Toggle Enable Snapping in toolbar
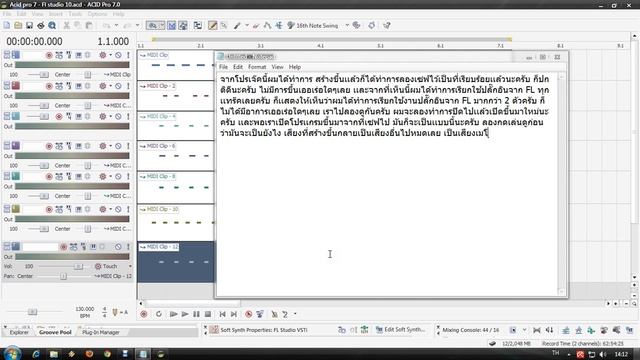Viewport: 640px width, 360px height. [172, 25]
